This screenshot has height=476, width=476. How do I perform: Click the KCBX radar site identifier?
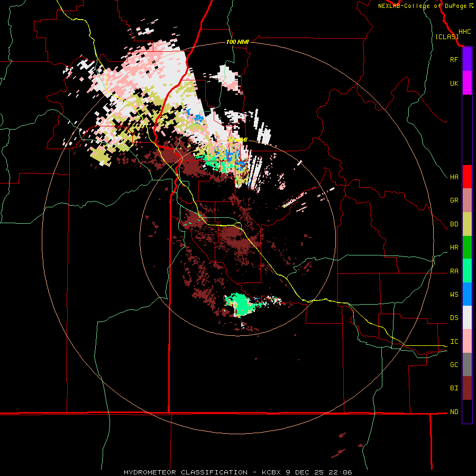coord(272,472)
